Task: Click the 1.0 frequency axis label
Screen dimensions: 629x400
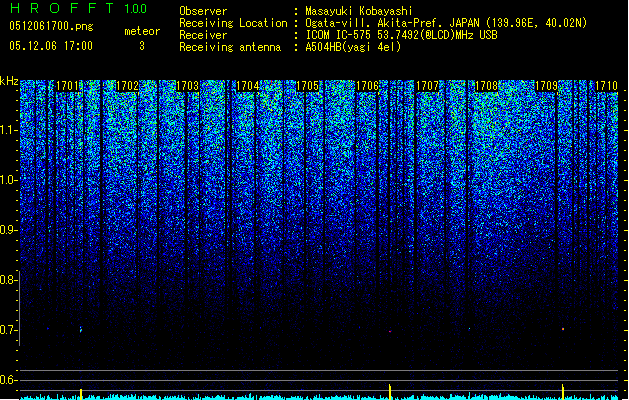Action: (x=9, y=180)
